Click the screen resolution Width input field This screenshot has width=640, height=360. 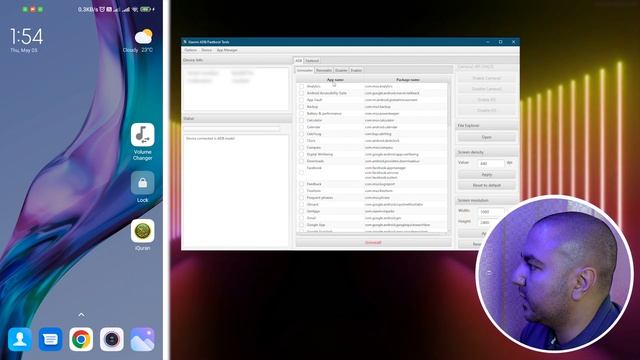click(491, 212)
